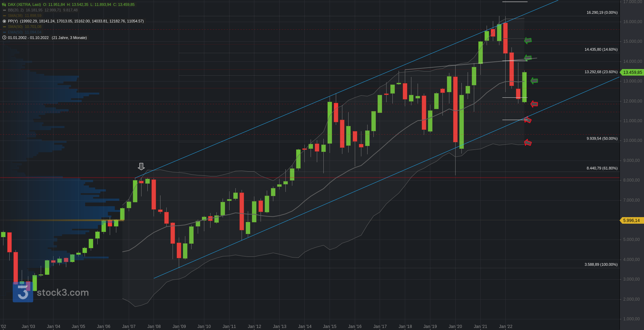Click the PP(Y) pivot points indicator icon
Screen dimensions: 644x330
pos(4,21)
